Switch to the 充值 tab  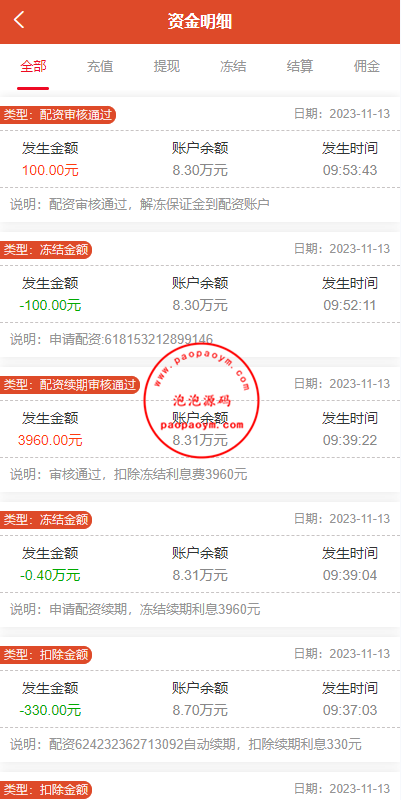[x=99, y=66]
